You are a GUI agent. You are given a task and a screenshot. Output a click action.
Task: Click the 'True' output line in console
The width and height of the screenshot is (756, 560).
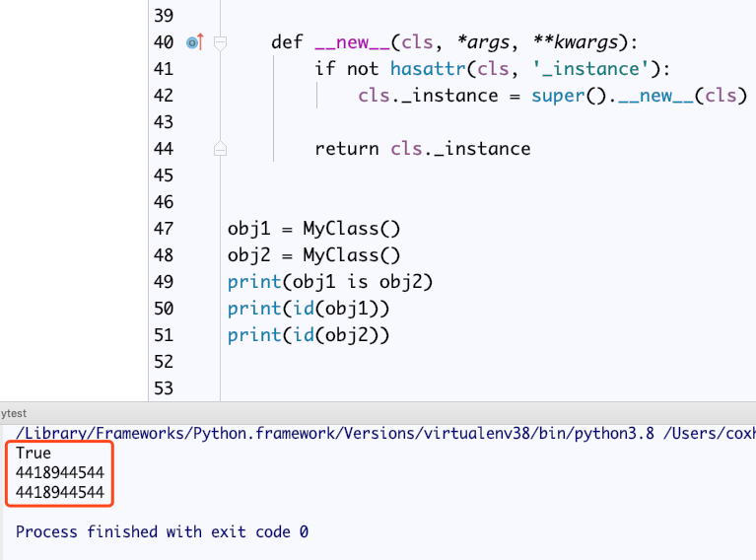(x=34, y=454)
